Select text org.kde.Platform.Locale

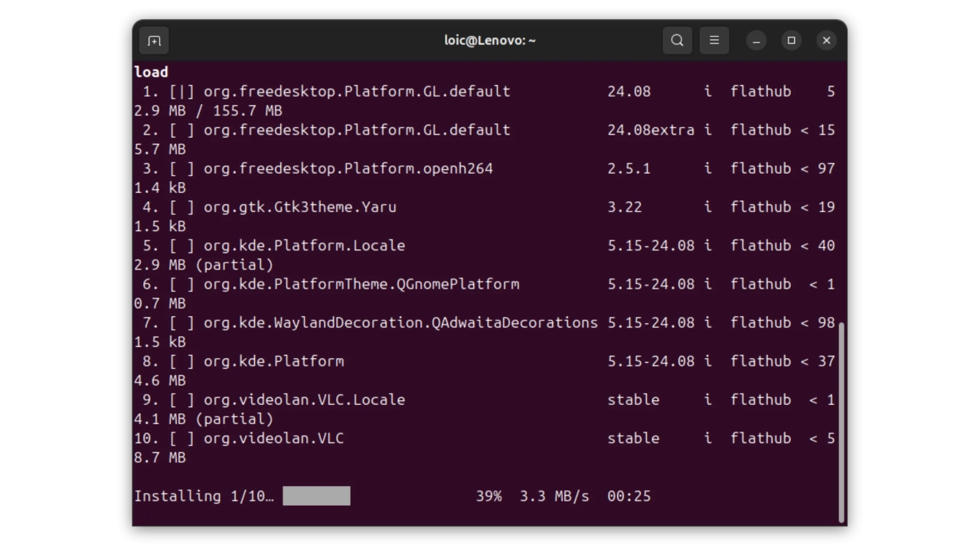305,246
